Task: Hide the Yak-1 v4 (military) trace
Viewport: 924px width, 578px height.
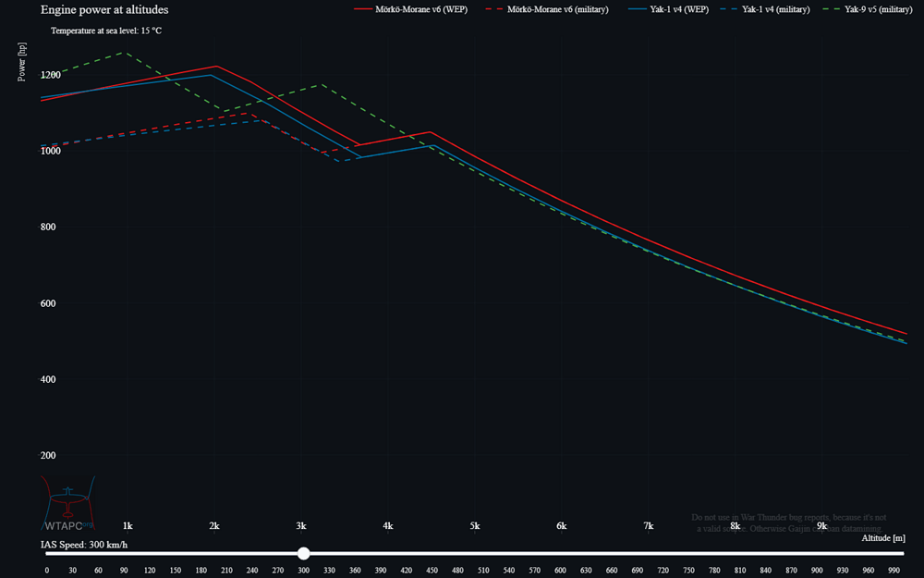Action: click(765, 9)
